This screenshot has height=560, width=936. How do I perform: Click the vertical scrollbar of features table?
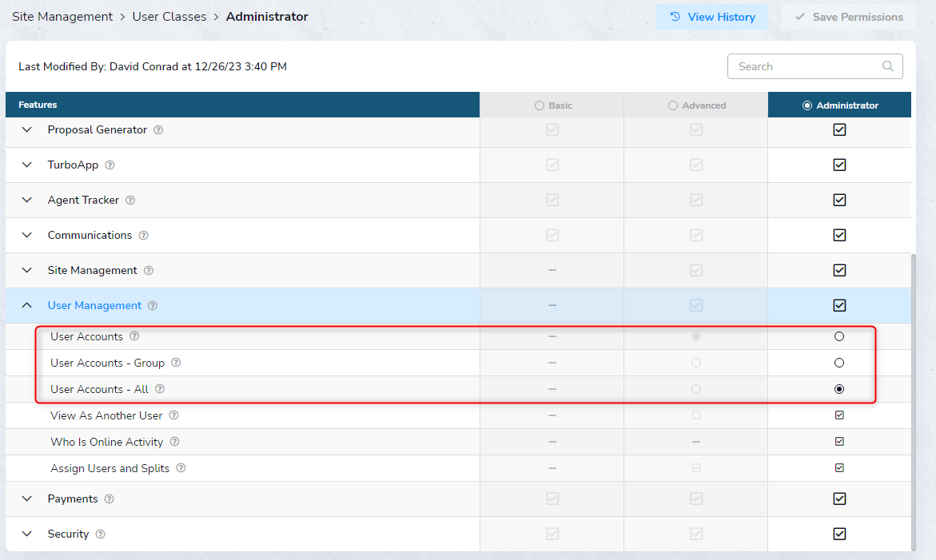pos(914,399)
